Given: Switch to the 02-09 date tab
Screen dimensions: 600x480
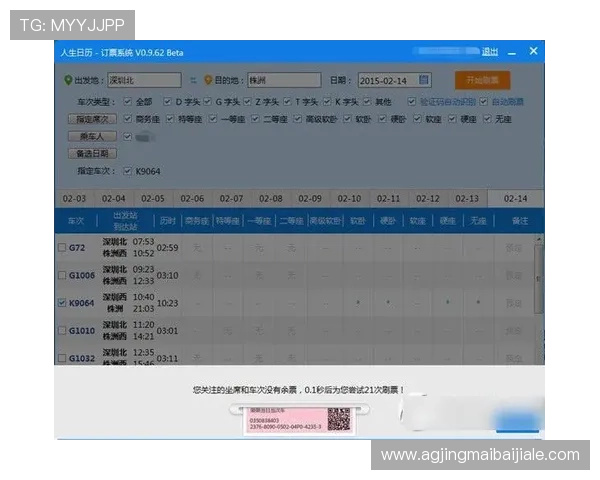Looking at the screenshot, I should 310,199.
